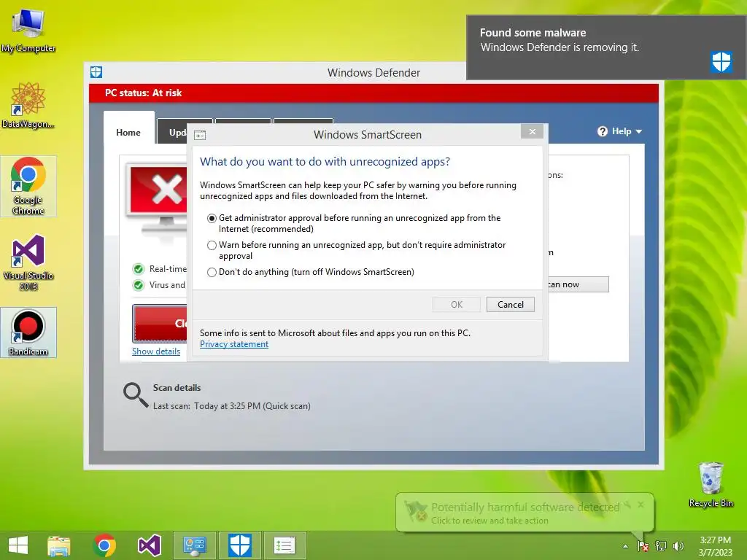The width and height of the screenshot is (747, 560).
Task: Click the red X at-risk monitor image
Action: point(158,198)
